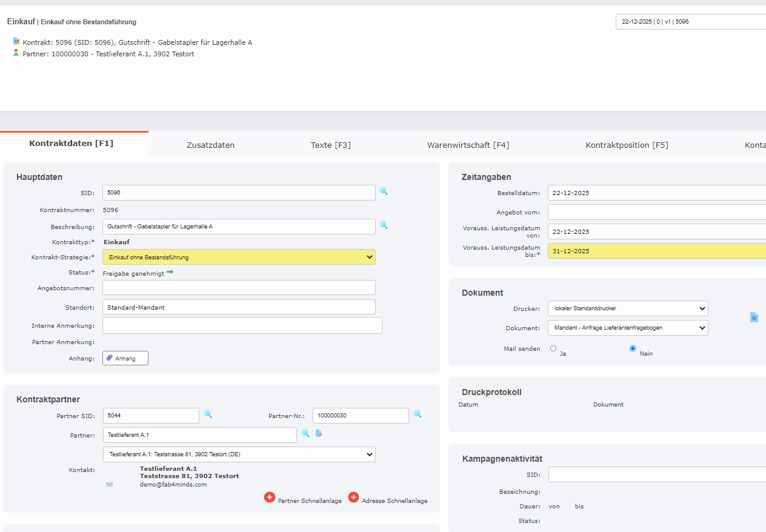Viewport: 766px width, 532px height.
Task: Expand the Drucker dropdown list
Action: point(627,308)
